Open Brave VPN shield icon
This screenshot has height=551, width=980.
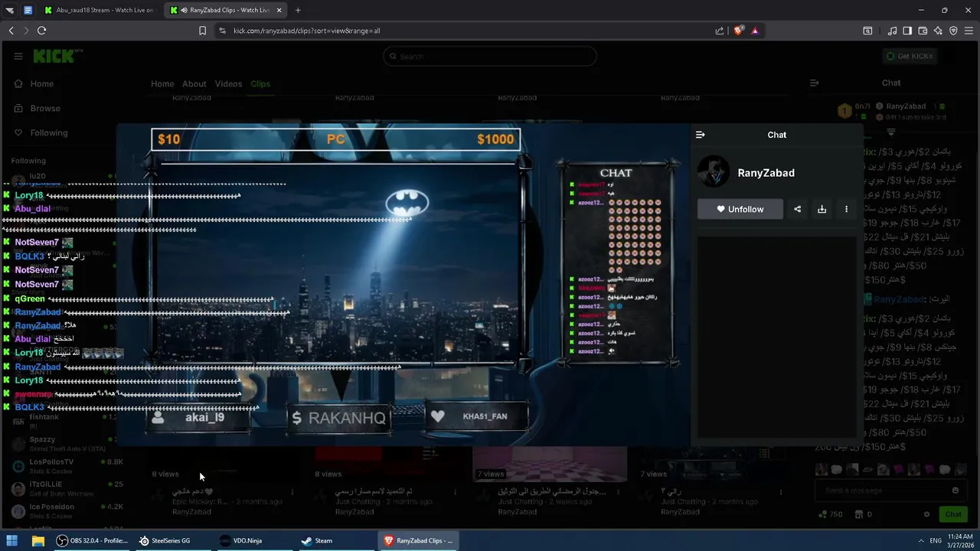tap(953, 31)
